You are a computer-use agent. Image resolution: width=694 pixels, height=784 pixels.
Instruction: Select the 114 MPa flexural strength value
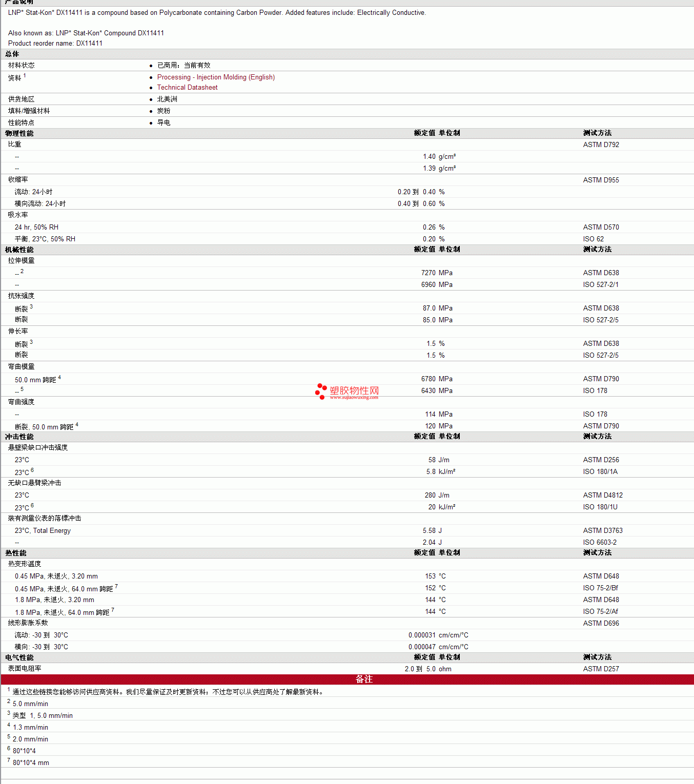[439, 415]
